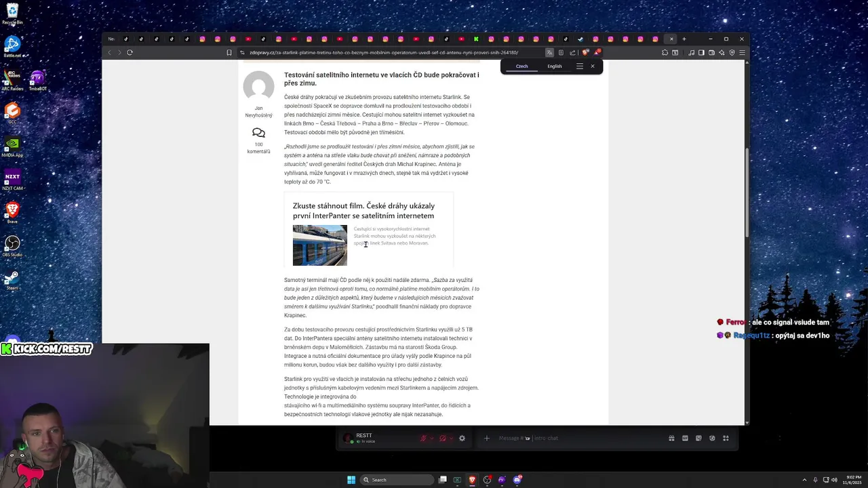Switch to the Kick tab with green icon

point(476,39)
